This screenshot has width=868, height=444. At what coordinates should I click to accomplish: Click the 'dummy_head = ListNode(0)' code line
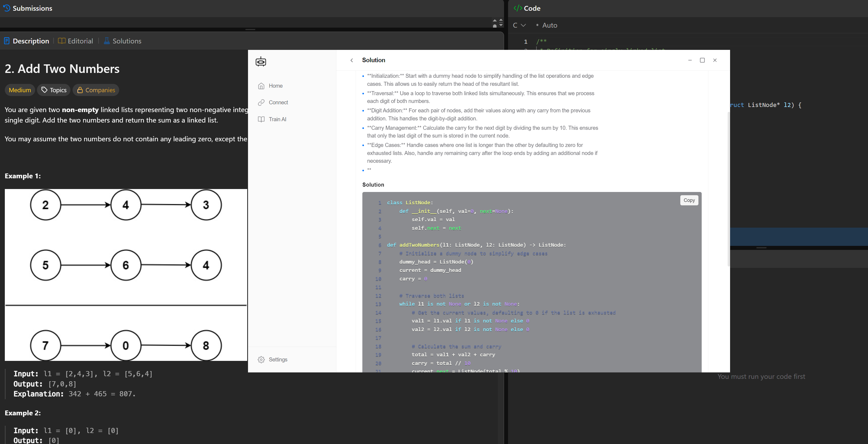(436, 262)
